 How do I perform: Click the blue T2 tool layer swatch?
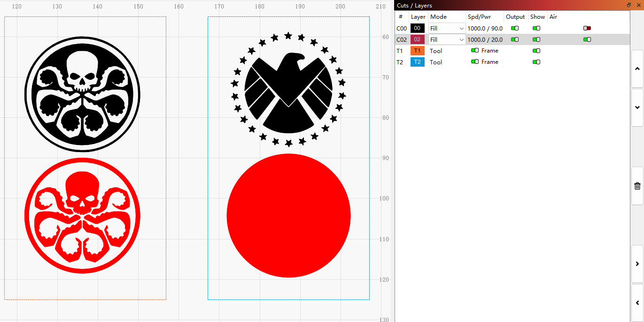click(418, 62)
